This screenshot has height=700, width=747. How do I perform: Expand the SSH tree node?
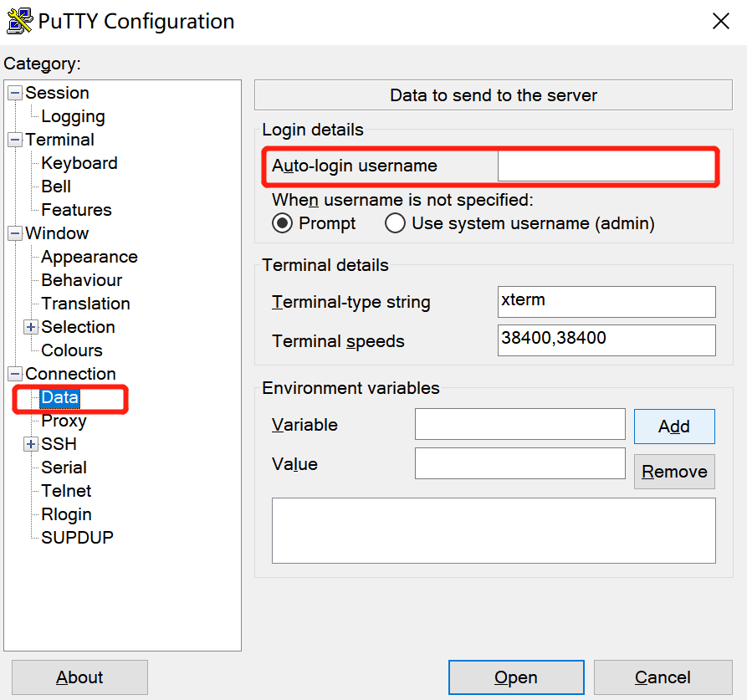click(32, 444)
